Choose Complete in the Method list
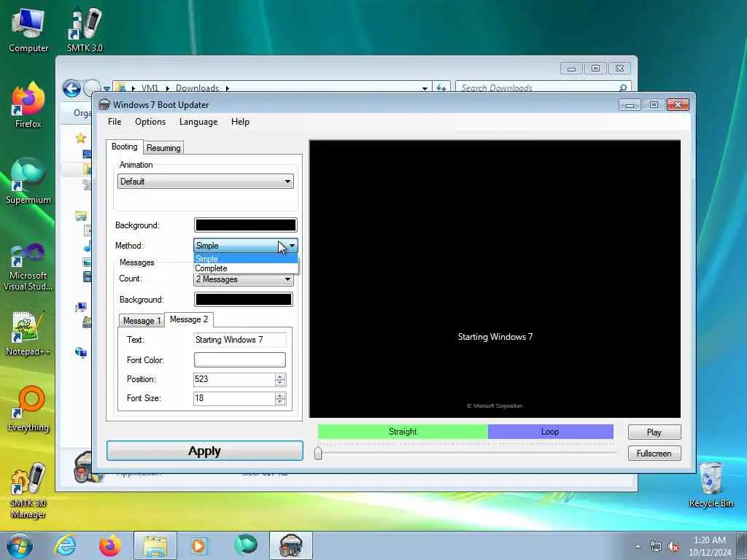The width and height of the screenshot is (747, 560). 246,268
